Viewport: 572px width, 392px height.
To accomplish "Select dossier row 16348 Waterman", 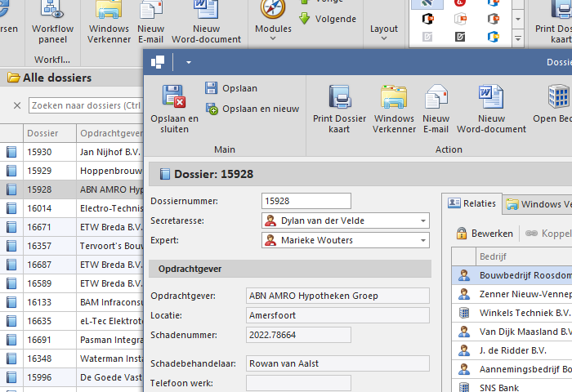I will [72, 359].
